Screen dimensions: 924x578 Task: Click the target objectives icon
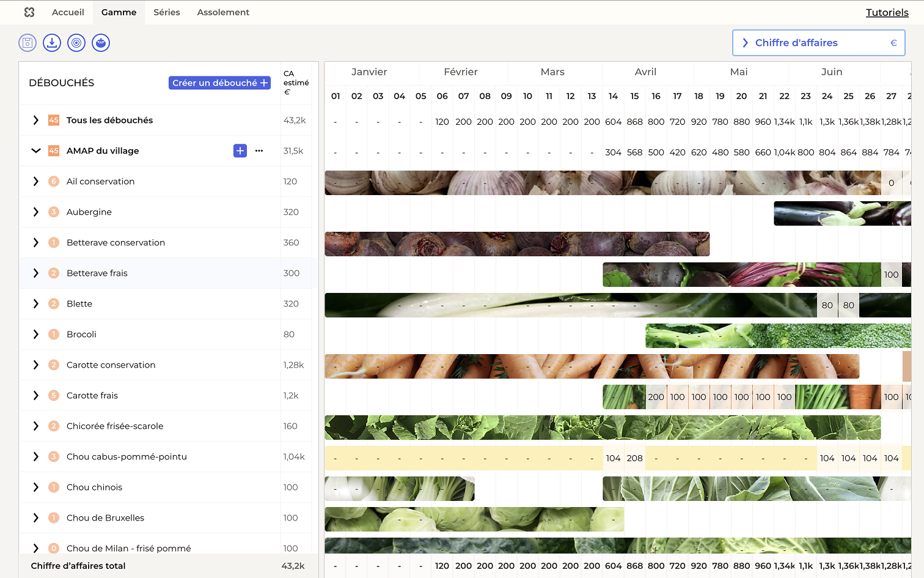tap(76, 43)
